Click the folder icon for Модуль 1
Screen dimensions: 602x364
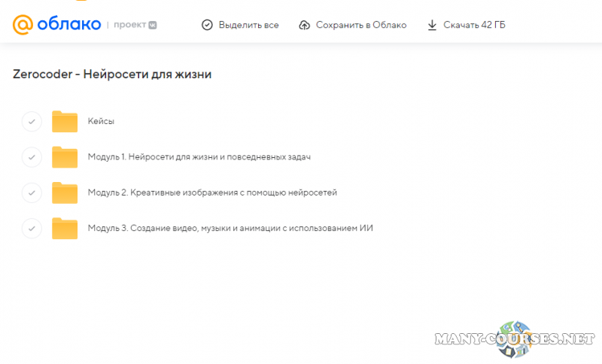[x=65, y=157]
